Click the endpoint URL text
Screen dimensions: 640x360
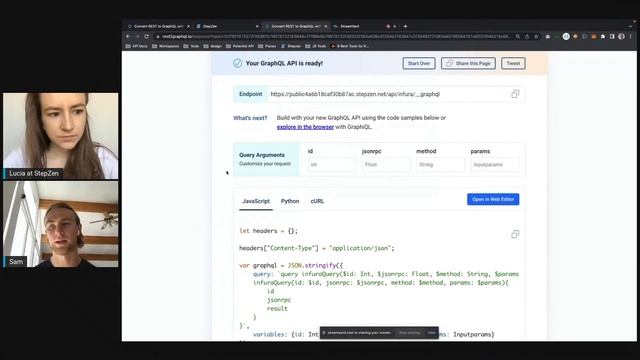click(355, 94)
